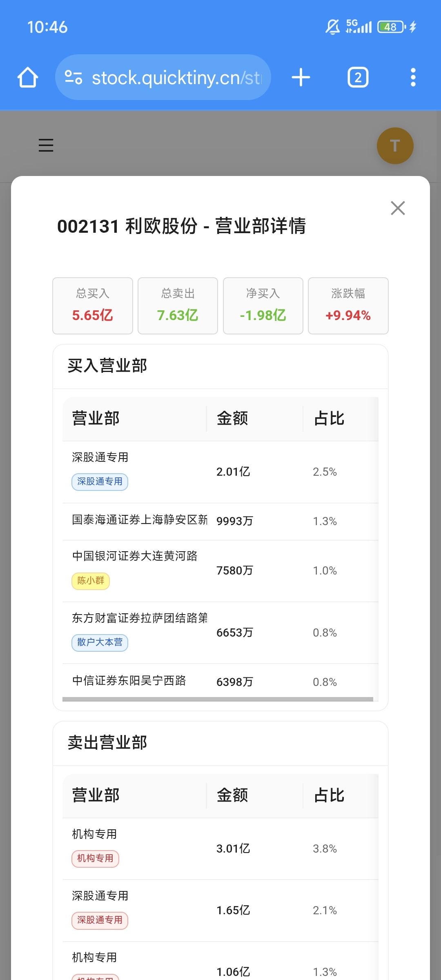Sort buy table by 金额 column header
Image resolution: width=441 pixels, height=980 pixels.
pyautogui.click(x=232, y=419)
